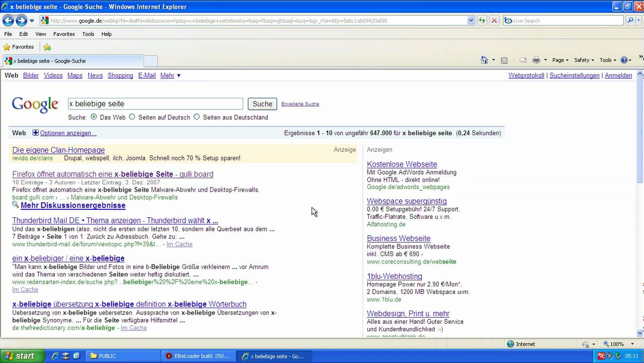Select the 'Das Web' radio button
This screenshot has width=644, height=363.
point(94,116)
